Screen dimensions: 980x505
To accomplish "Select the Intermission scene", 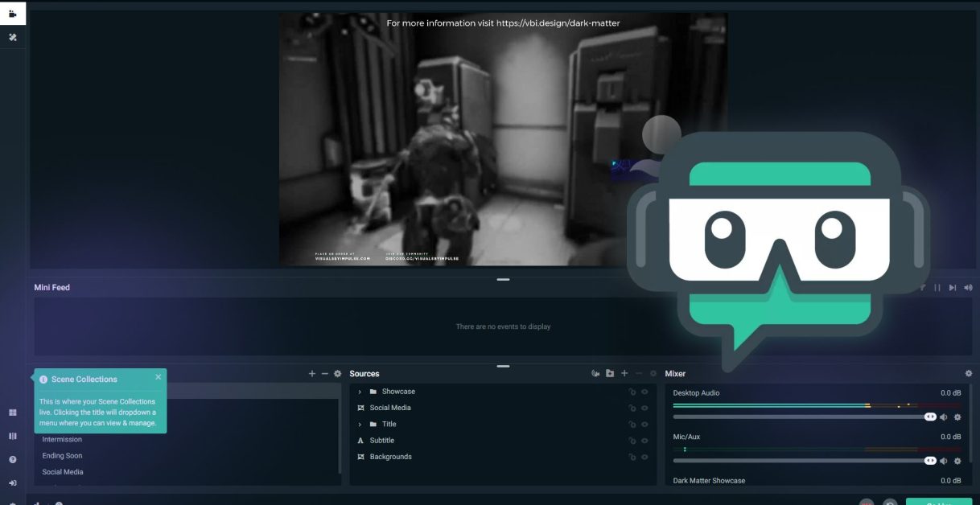I will [62, 440].
